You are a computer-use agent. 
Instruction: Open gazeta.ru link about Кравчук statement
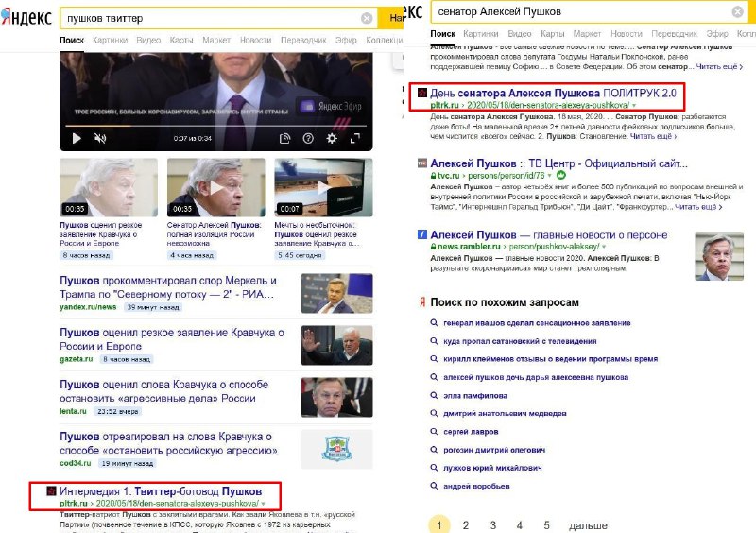172,339
